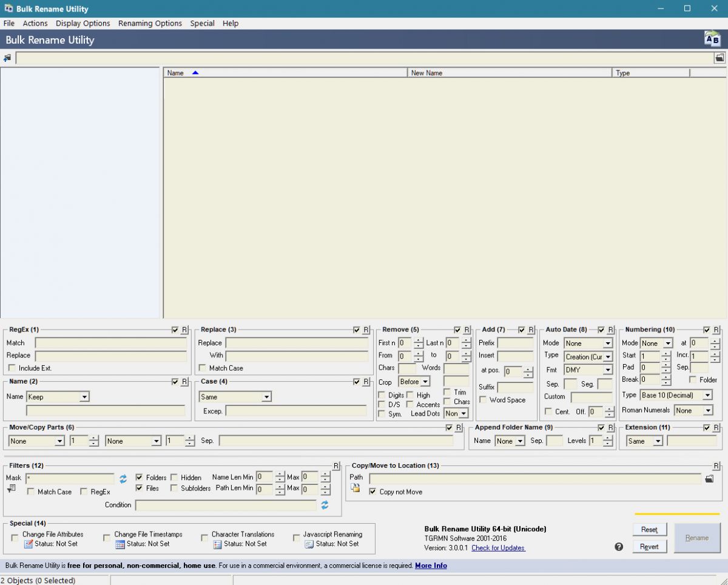The image size is (728, 585).
Task: Click the Add Prefix input field
Action: pyautogui.click(x=516, y=343)
